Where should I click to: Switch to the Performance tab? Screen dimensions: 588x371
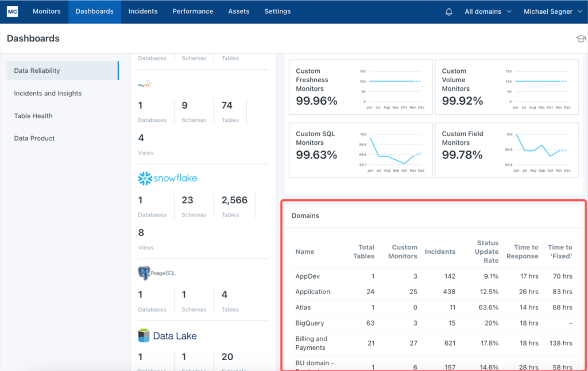[193, 11]
